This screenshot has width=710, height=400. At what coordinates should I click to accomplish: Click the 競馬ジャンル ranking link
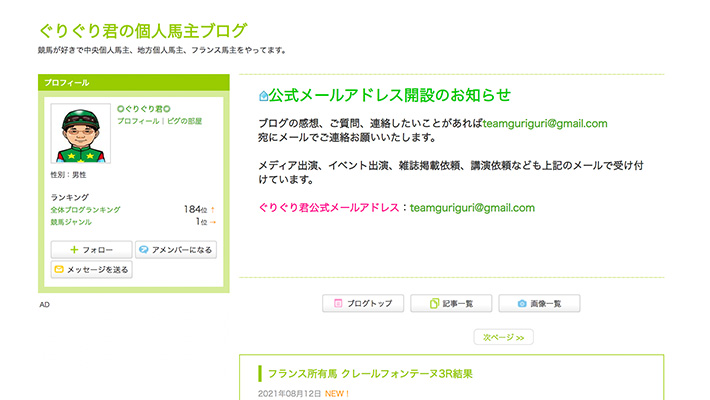(72, 222)
